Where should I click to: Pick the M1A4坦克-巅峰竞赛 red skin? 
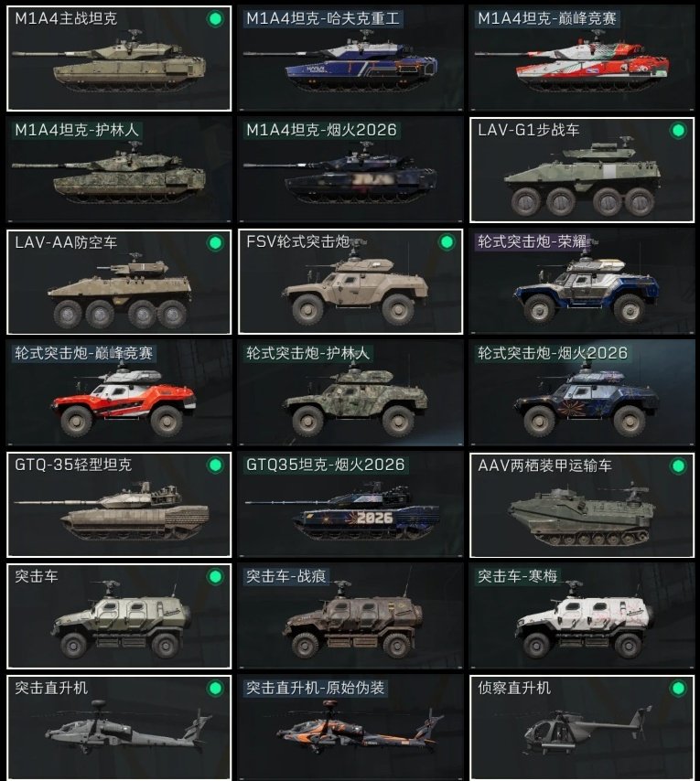pyautogui.click(x=582, y=59)
